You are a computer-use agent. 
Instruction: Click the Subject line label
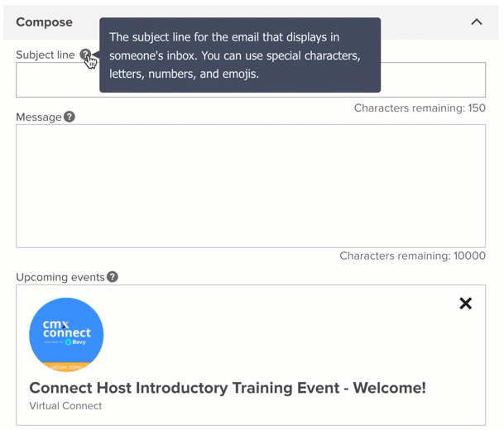[46, 55]
